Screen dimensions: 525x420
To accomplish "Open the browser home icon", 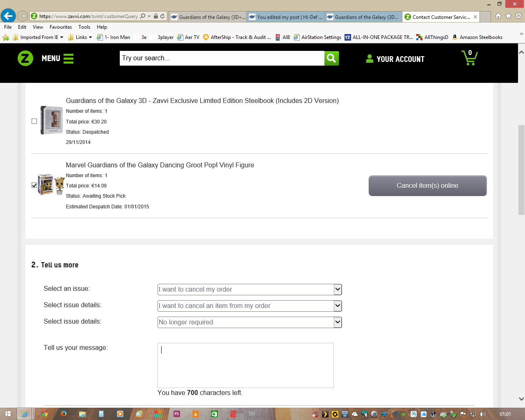I will click(498, 16).
